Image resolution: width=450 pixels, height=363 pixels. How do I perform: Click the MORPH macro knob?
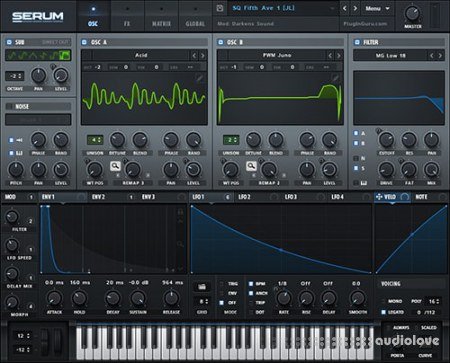12,302
